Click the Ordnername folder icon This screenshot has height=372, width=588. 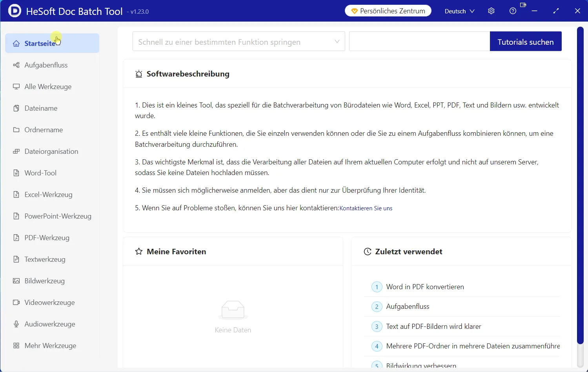tap(16, 130)
